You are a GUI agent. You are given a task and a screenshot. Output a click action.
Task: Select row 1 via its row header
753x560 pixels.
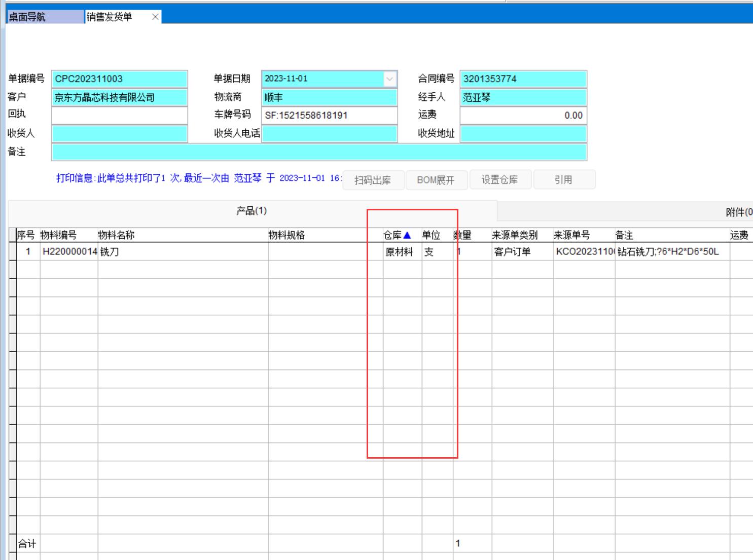[x=13, y=252]
